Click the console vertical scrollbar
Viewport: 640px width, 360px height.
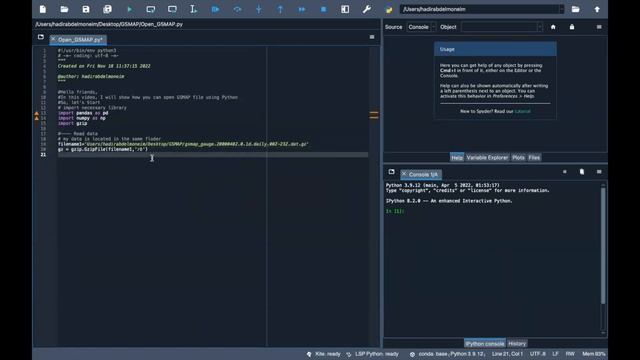(x=603, y=245)
